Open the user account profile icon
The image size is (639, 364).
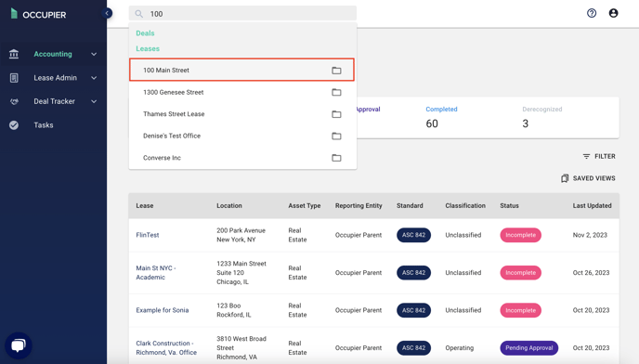613,13
